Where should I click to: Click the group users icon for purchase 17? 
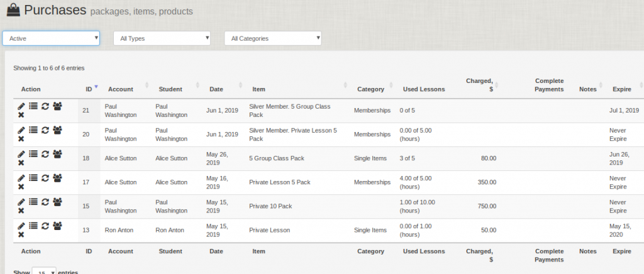point(57,178)
